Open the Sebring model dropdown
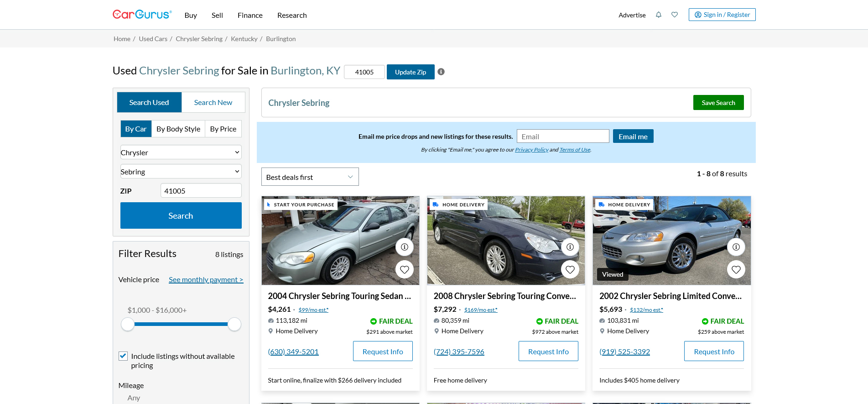The width and height of the screenshot is (868, 404). (x=181, y=172)
